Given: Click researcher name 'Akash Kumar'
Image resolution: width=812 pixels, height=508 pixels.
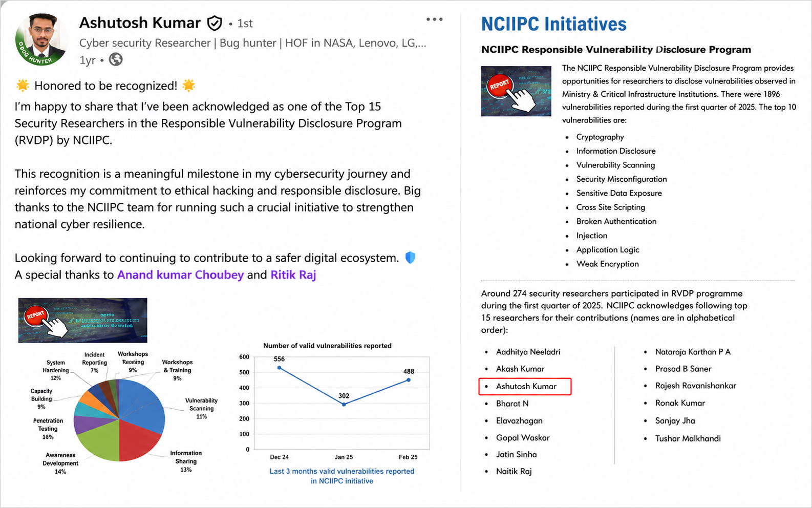Looking at the screenshot, I should click(x=520, y=369).
